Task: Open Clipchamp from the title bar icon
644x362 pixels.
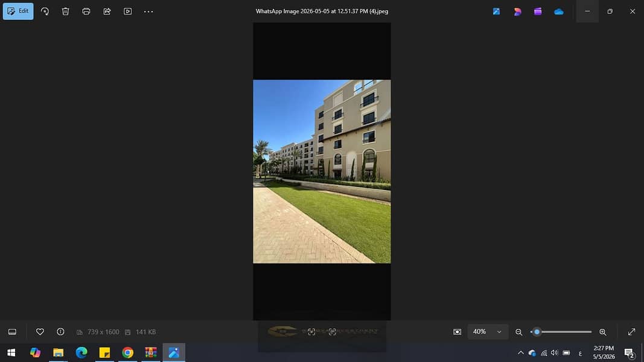Action: coord(538,11)
